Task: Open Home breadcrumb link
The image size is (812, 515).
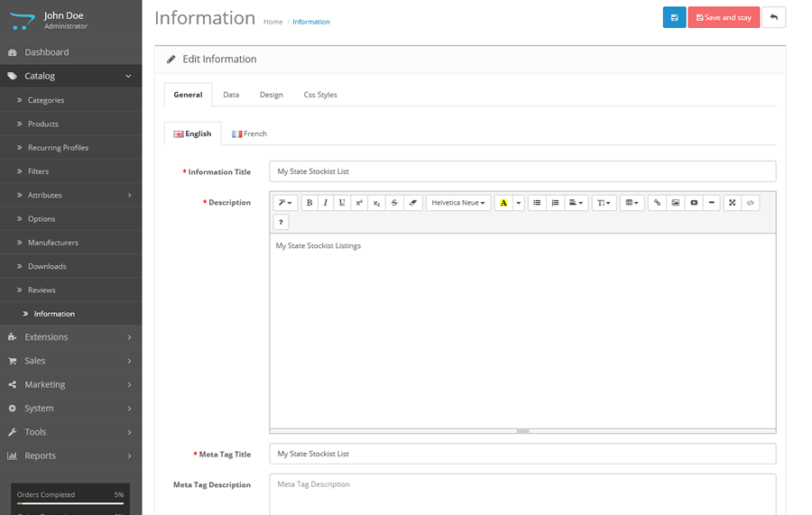Action: pyautogui.click(x=272, y=22)
